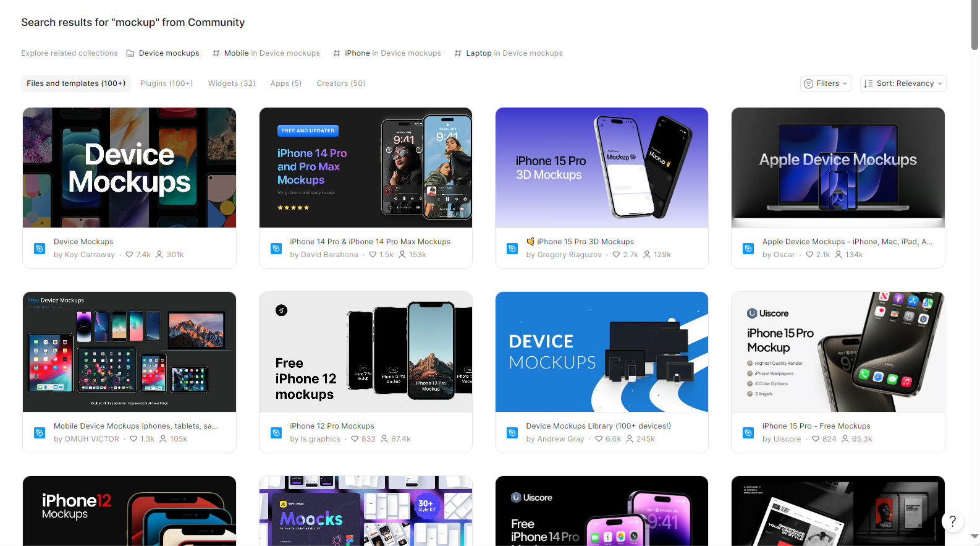Switch to the Widgets tab
Screen dimensions: 980x546
point(232,83)
